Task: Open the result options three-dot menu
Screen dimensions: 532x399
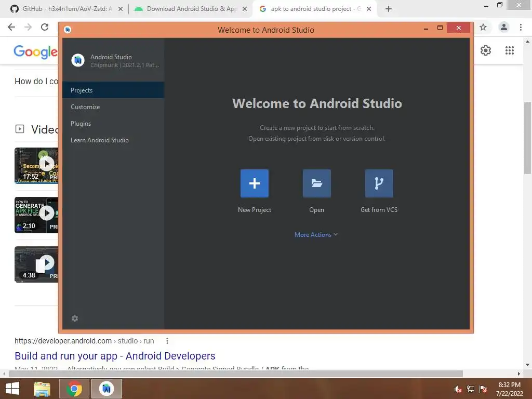Action: click(x=167, y=341)
